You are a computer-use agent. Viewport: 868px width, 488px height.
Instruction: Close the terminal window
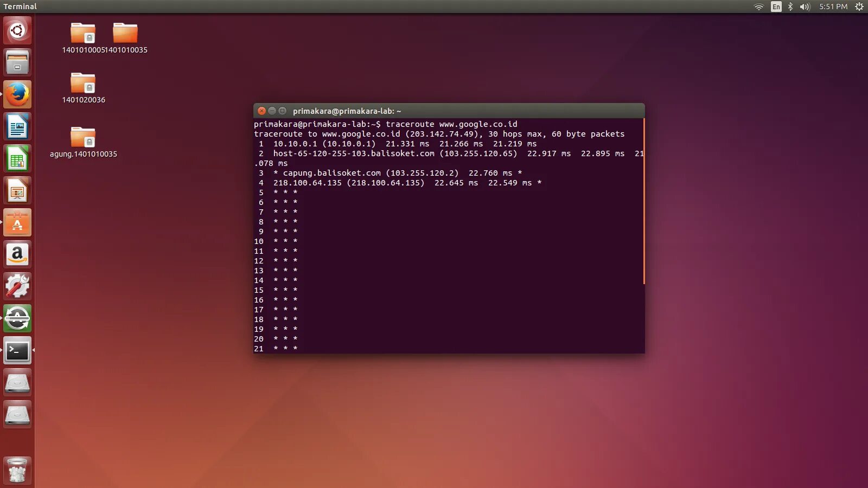(261, 111)
